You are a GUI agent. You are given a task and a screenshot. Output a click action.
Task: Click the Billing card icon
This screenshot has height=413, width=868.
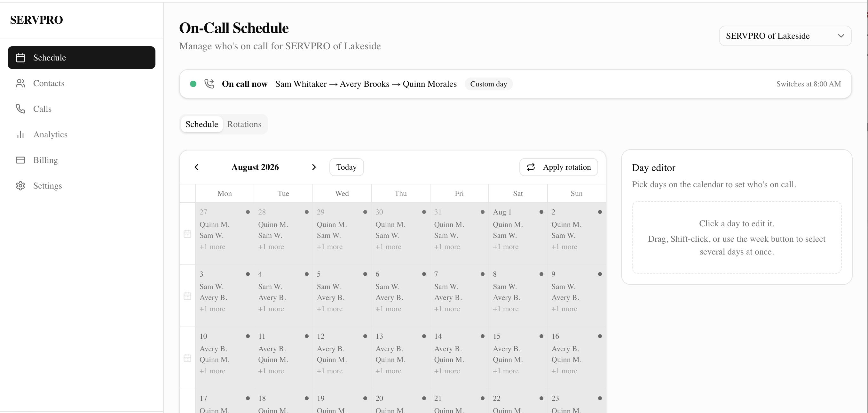20,160
